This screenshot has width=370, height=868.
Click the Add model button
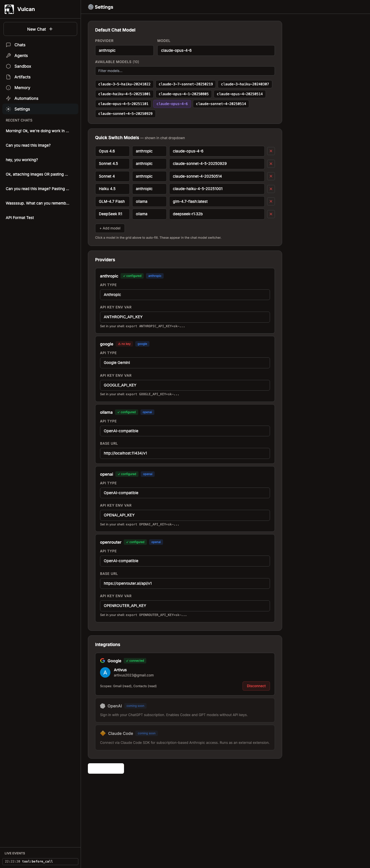tap(110, 229)
